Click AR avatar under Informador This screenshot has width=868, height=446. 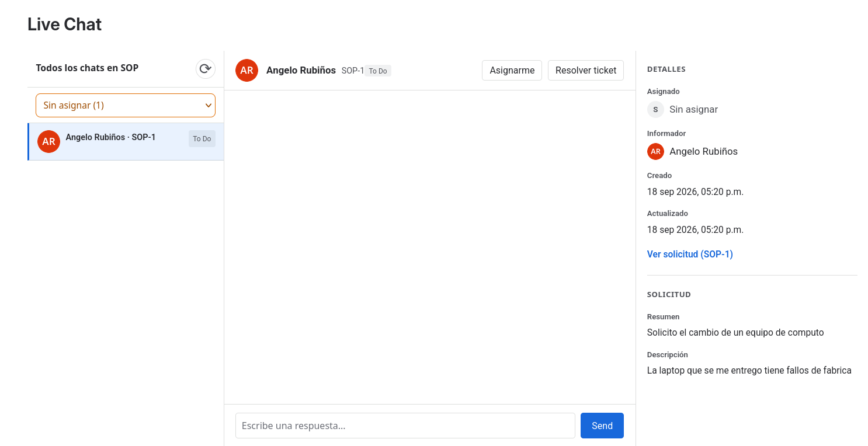tap(655, 151)
